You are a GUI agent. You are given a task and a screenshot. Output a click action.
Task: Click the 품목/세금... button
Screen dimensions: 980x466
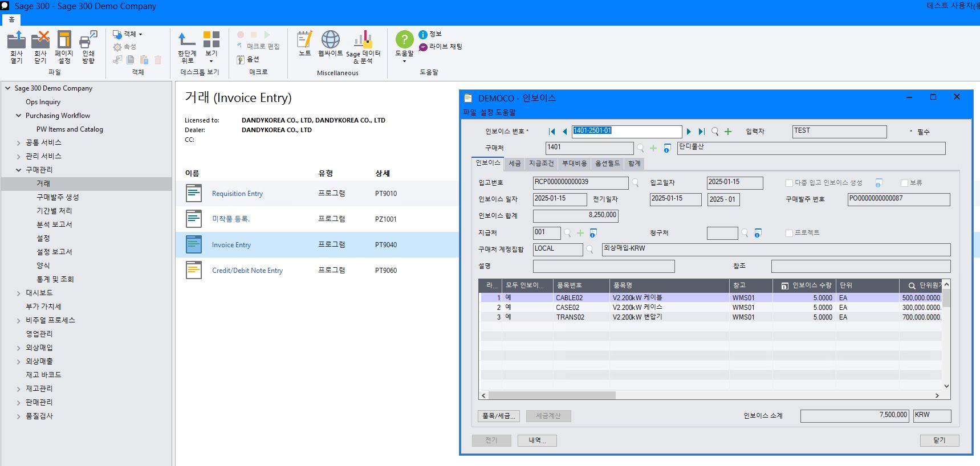click(x=498, y=416)
